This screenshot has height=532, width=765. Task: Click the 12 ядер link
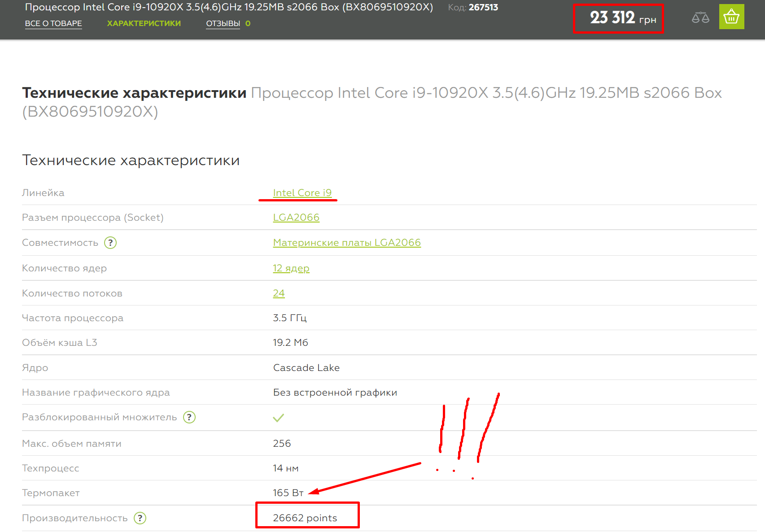pyautogui.click(x=291, y=268)
